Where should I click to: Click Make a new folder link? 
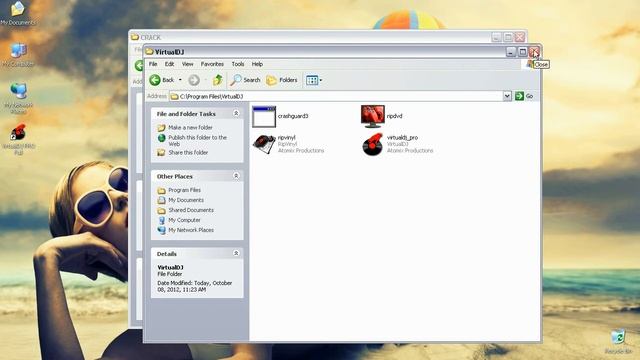tap(190, 128)
